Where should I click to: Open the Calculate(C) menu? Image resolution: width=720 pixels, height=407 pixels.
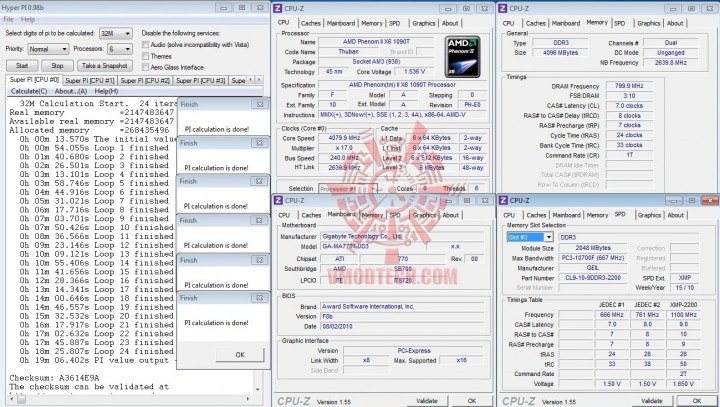(x=28, y=91)
